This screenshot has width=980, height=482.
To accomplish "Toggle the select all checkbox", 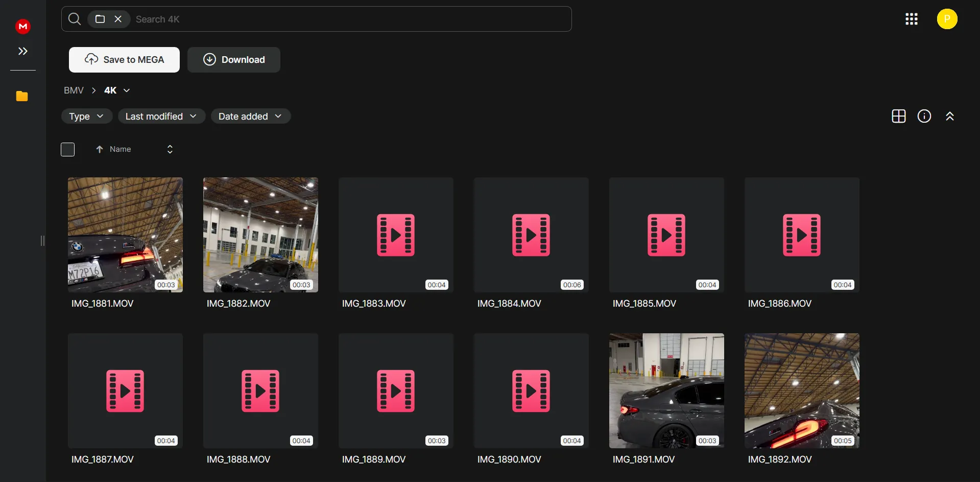I will (x=67, y=149).
